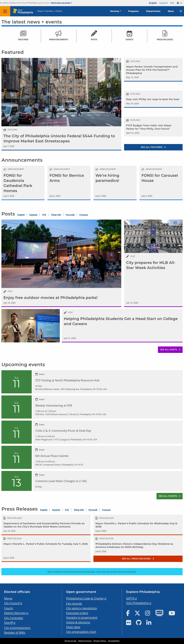Filter Press Releases by Español
This screenshot has height=644, width=184.
[x=56, y=510]
